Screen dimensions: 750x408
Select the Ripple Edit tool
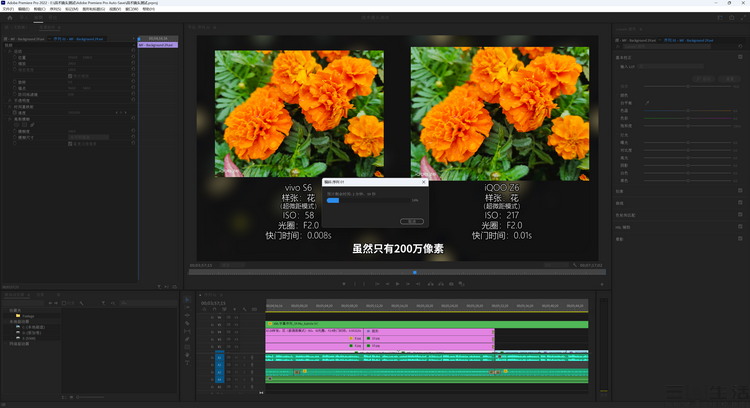[187, 314]
